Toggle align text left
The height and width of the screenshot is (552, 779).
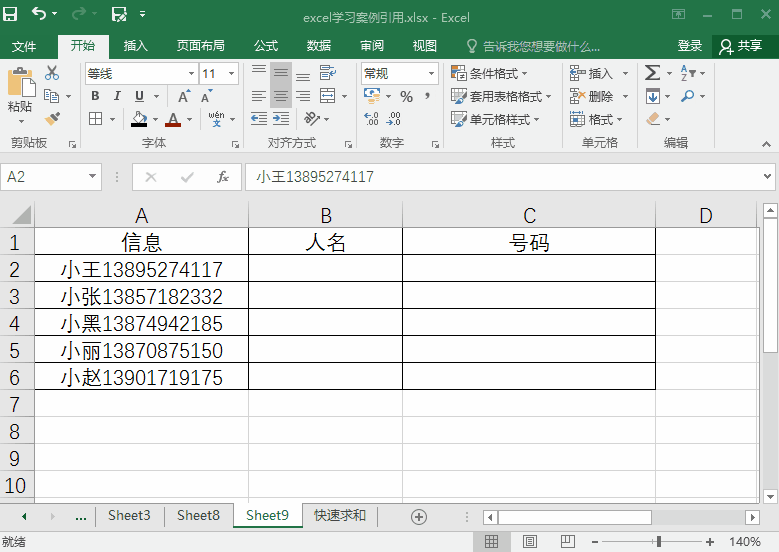pyautogui.click(x=259, y=96)
